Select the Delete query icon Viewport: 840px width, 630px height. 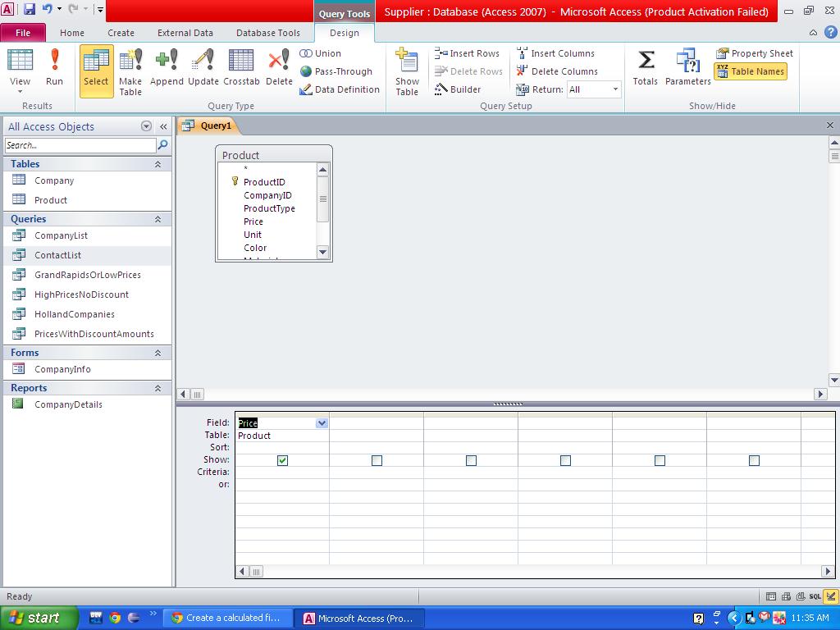tap(279, 68)
